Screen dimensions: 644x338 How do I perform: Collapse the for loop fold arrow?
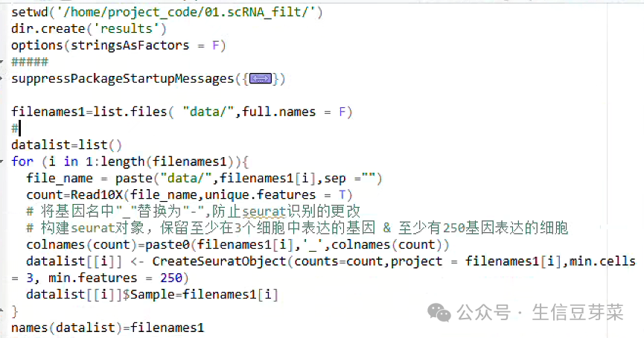pyautogui.click(x=1, y=162)
